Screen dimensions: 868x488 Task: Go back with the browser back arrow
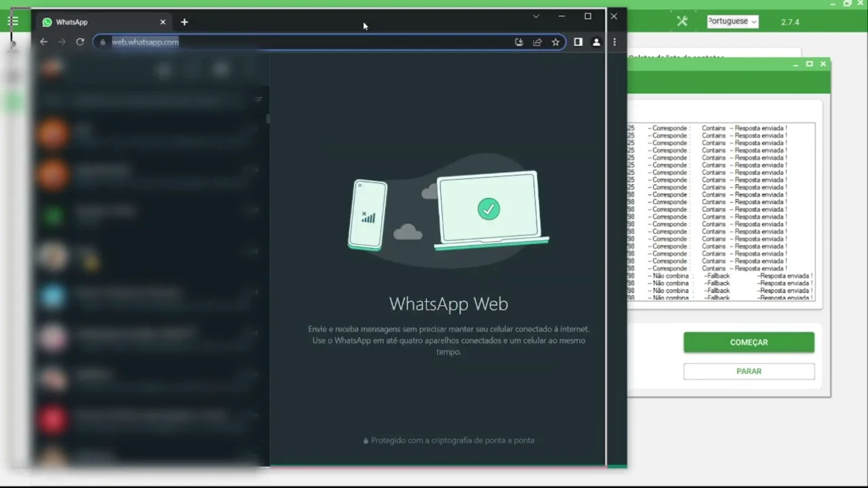43,42
